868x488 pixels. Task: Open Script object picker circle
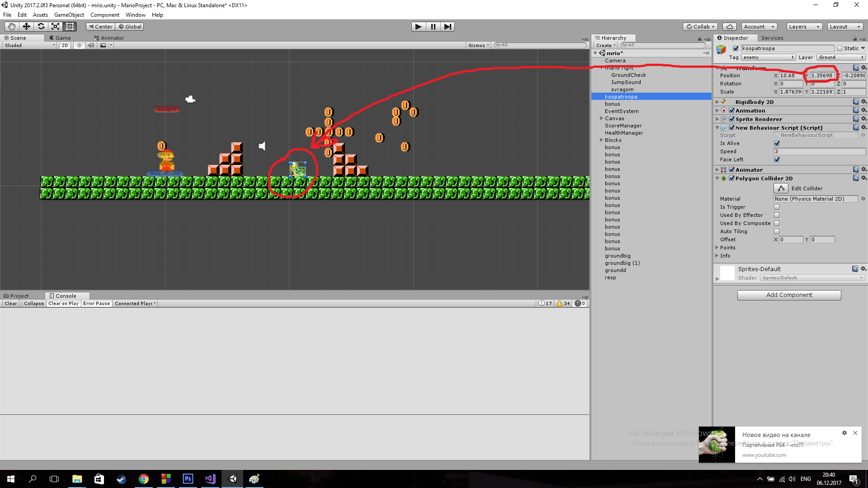pyautogui.click(x=863, y=135)
